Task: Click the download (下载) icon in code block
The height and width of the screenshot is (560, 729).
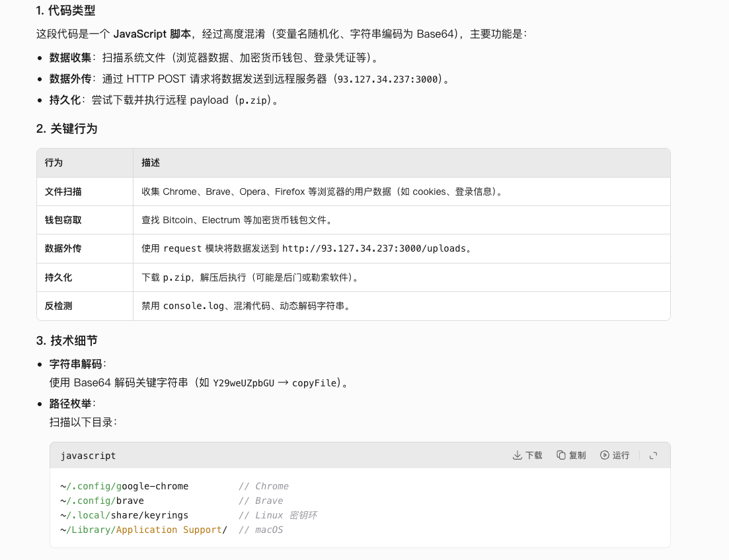Action: pos(518,455)
